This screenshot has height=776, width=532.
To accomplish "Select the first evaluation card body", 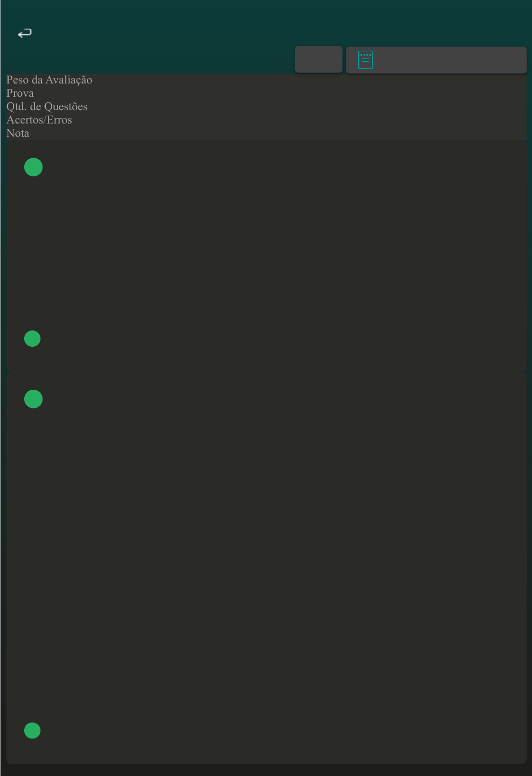I will tap(266, 256).
